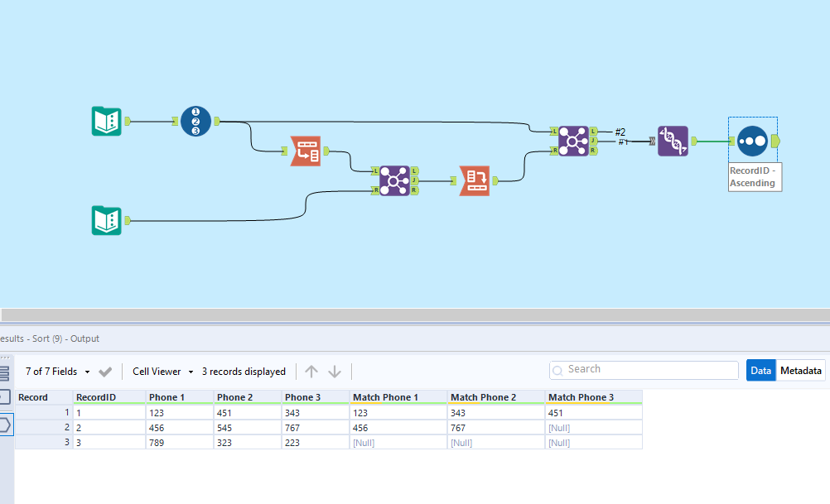Click the up arrow to view previous record

click(x=311, y=371)
